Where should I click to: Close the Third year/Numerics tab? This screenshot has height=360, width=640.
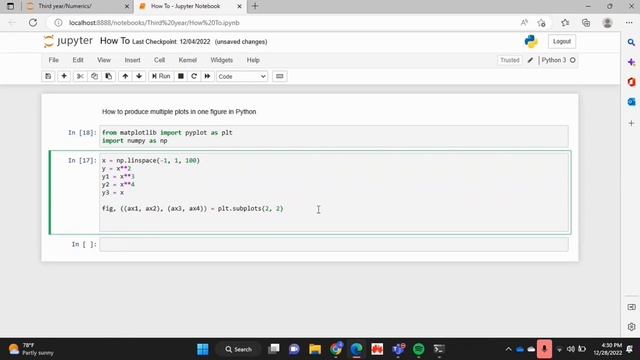127,6
